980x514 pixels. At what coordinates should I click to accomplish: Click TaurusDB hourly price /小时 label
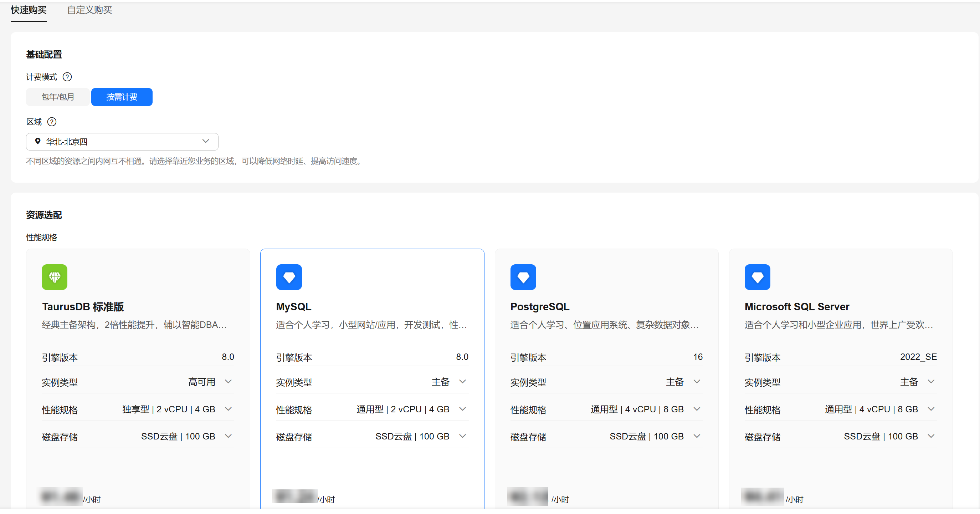tap(92, 499)
